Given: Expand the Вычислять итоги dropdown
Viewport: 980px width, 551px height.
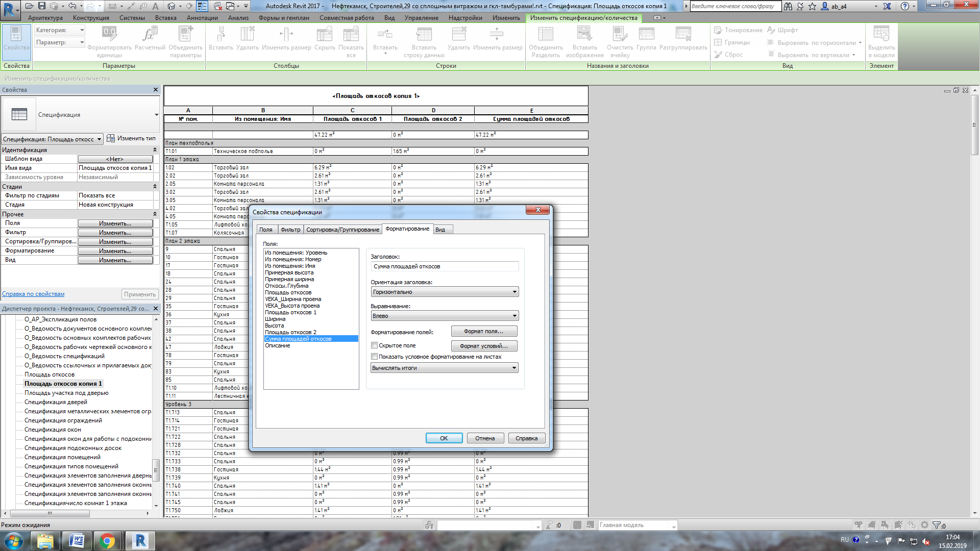Looking at the screenshot, I should click(x=444, y=368).
